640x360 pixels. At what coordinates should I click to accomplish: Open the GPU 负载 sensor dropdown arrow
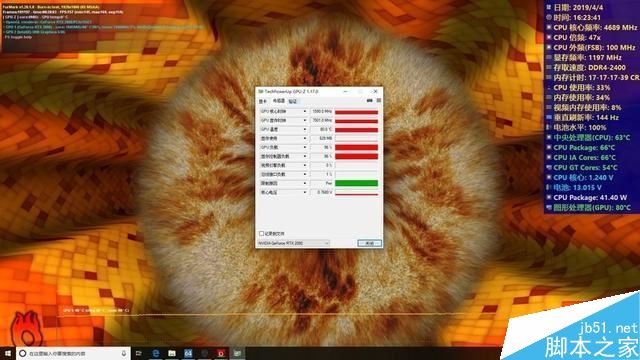tap(304, 147)
